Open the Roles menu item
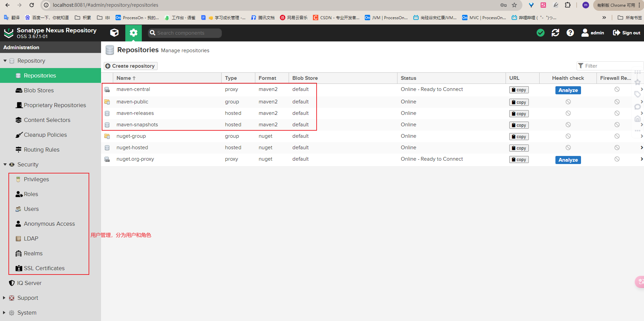 (31, 194)
